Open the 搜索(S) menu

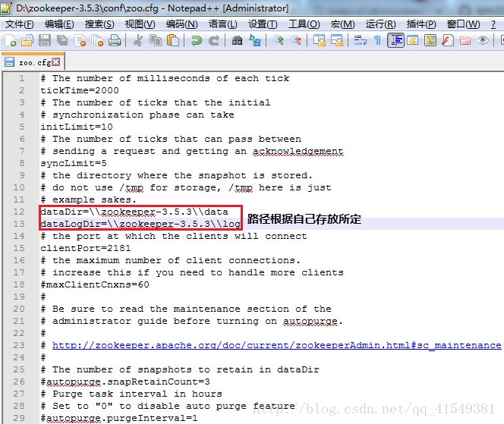99,24
